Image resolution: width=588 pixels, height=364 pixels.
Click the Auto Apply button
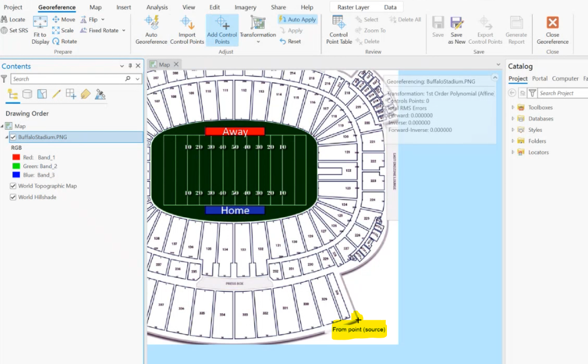[x=298, y=19]
